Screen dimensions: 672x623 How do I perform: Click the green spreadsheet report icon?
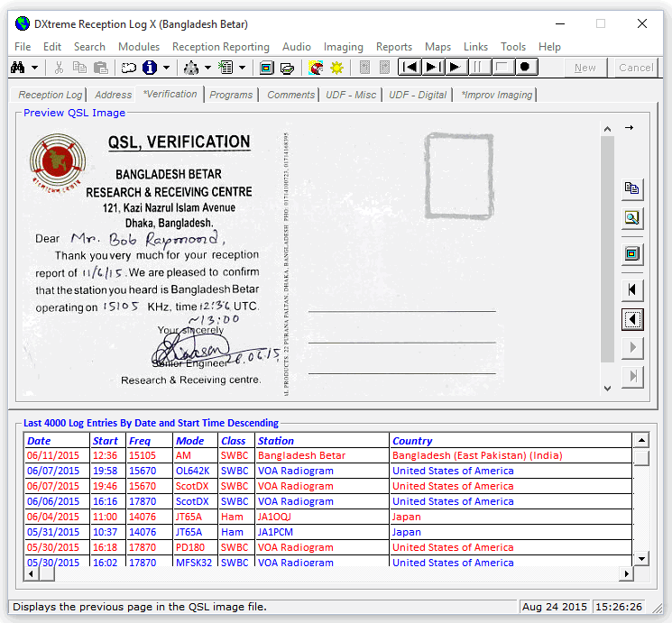point(226,68)
